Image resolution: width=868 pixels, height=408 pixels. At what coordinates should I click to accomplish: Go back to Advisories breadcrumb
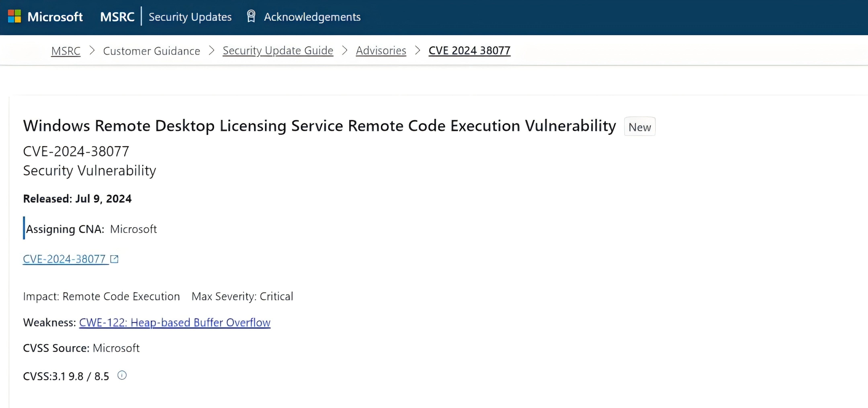pos(381,50)
